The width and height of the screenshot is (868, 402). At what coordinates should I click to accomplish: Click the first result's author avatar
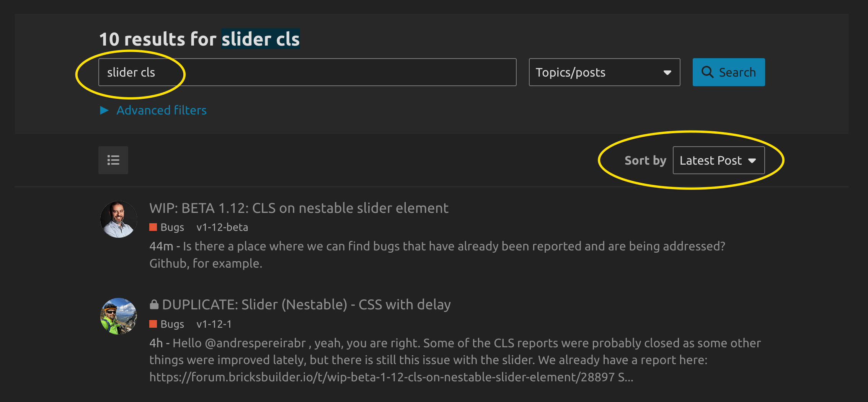pyautogui.click(x=119, y=219)
